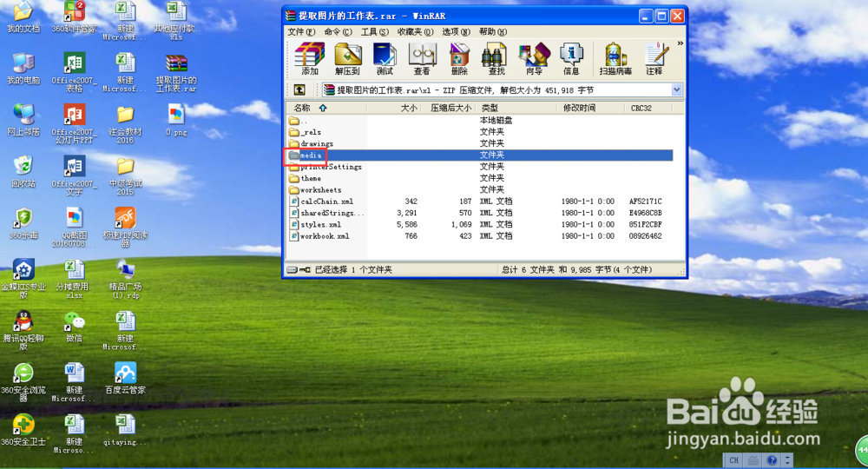Select 金蝶KIS专业版 desktop shortcut
The image size is (868, 469).
tap(23, 279)
